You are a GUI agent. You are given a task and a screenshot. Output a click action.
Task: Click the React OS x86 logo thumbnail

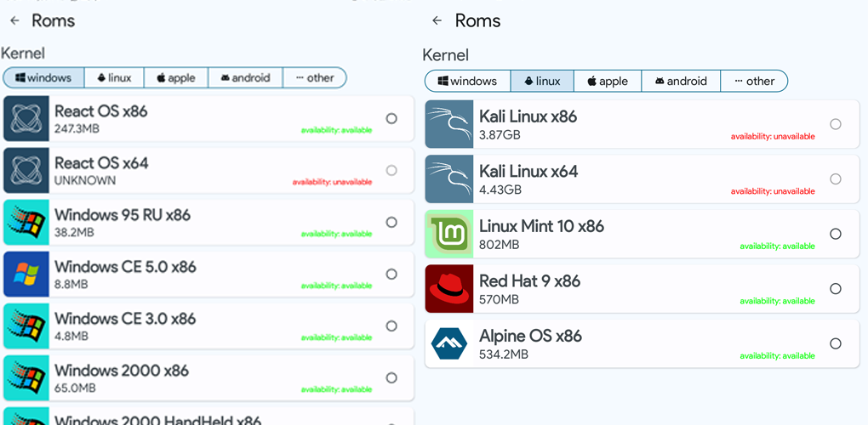pos(26,118)
